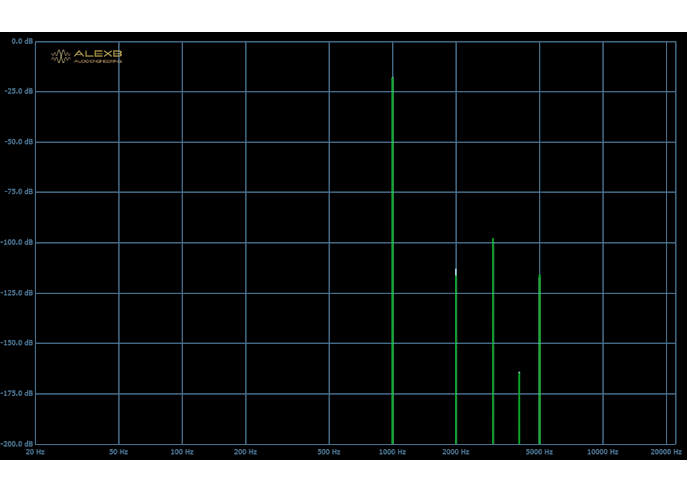This screenshot has width=687, height=492.
Task: Click the 500 Hz frequency label
Action: pos(329,452)
